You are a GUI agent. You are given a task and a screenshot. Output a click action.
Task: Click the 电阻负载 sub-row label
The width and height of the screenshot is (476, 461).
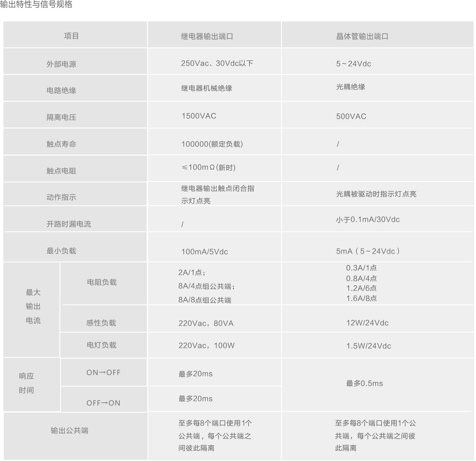102,282
